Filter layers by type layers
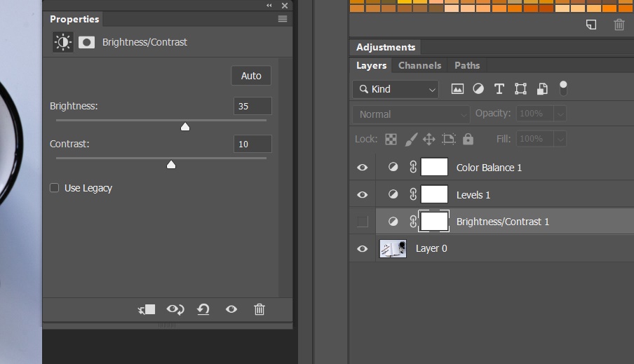Viewport: 634px width, 364px height. [499, 89]
